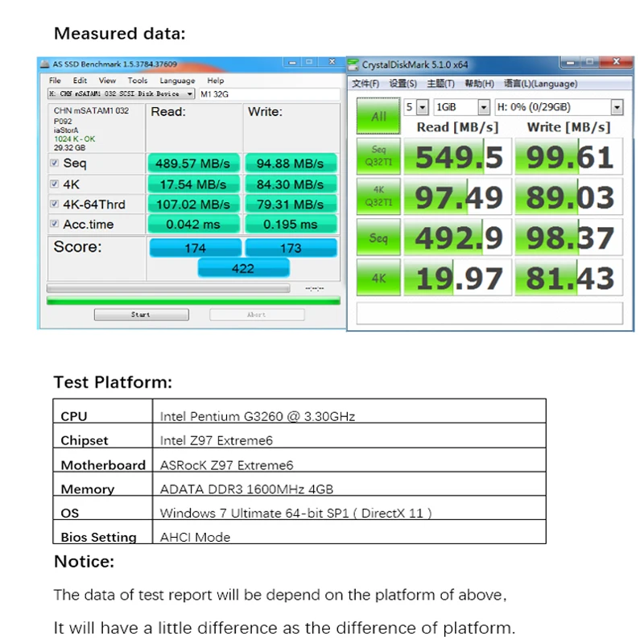Image resolution: width=644 pixels, height=644 pixels.
Task: Click the green All button
Action: [378, 116]
